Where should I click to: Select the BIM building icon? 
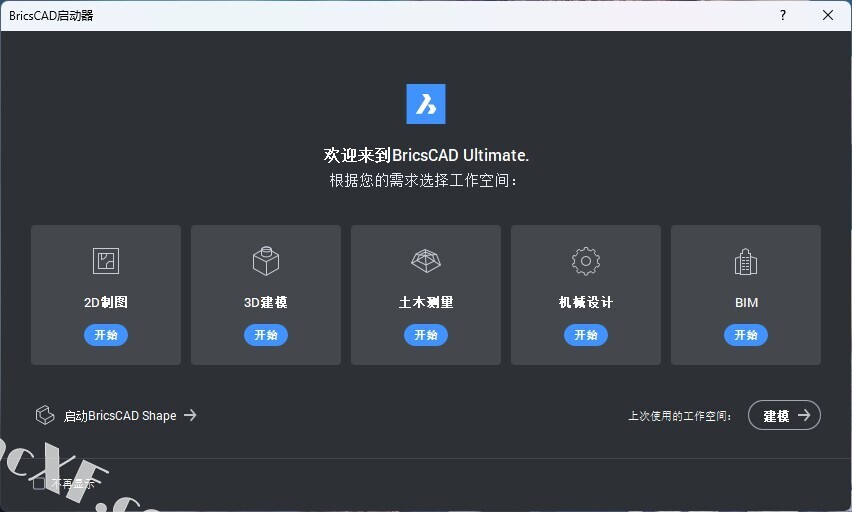click(746, 261)
